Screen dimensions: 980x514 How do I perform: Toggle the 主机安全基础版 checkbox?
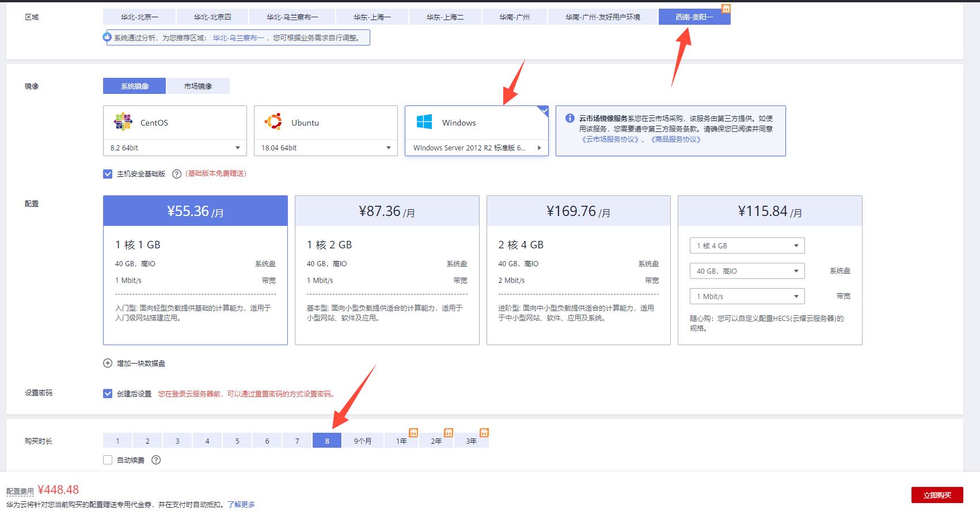(x=108, y=174)
